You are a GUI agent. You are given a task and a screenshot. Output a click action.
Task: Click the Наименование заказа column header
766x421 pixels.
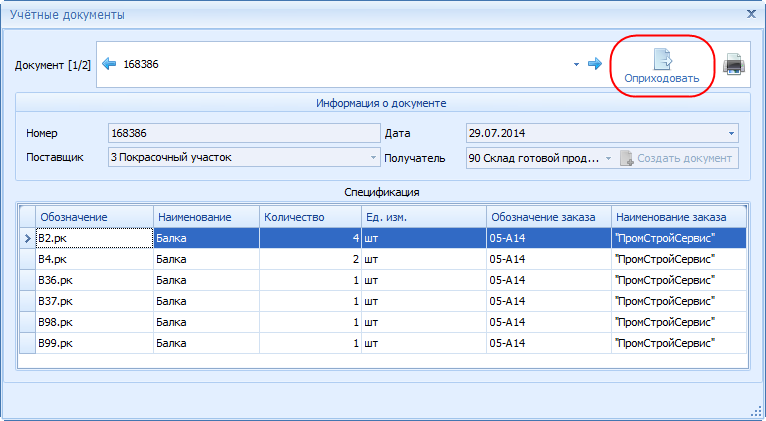coord(678,217)
